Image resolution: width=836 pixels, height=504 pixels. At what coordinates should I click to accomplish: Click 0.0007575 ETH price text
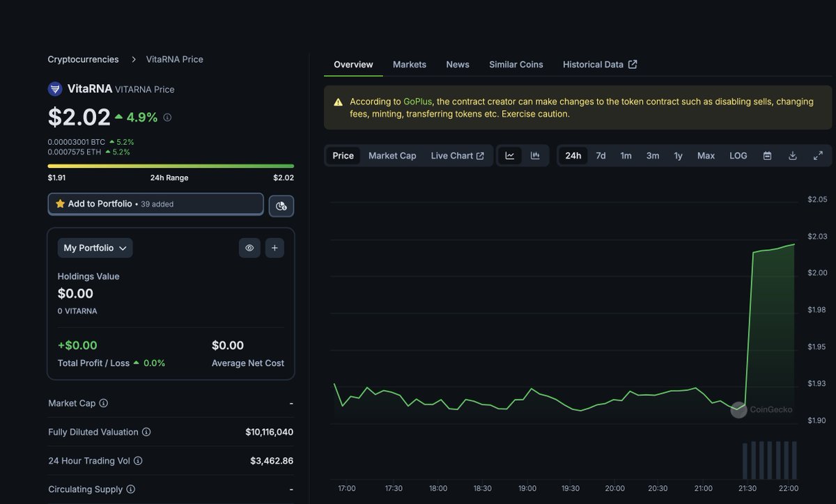74,152
